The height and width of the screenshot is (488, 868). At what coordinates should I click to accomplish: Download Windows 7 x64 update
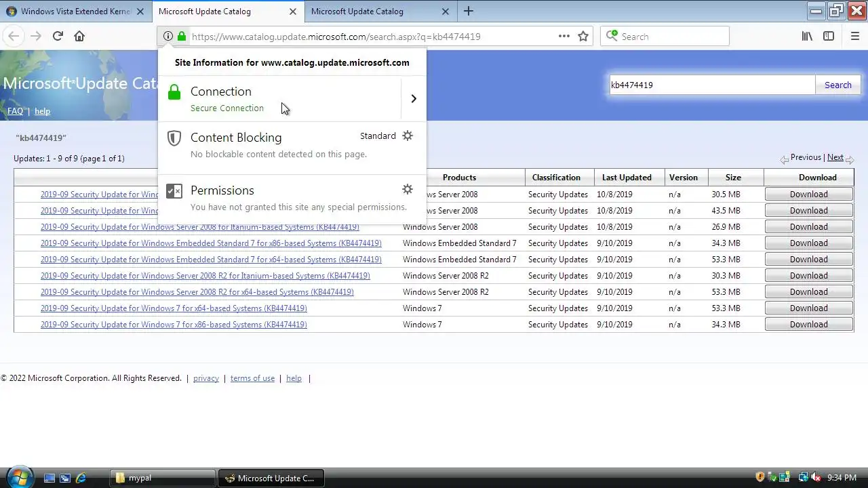coord(808,308)
